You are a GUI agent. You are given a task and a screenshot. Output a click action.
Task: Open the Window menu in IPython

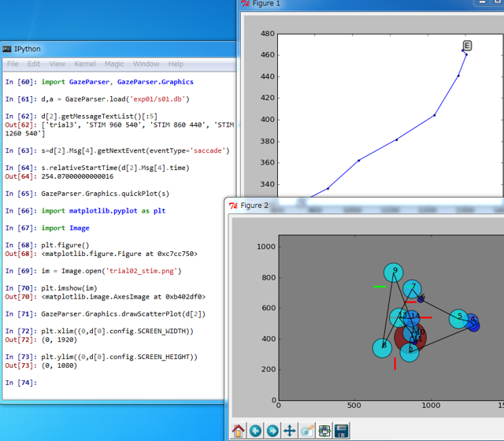146,64
